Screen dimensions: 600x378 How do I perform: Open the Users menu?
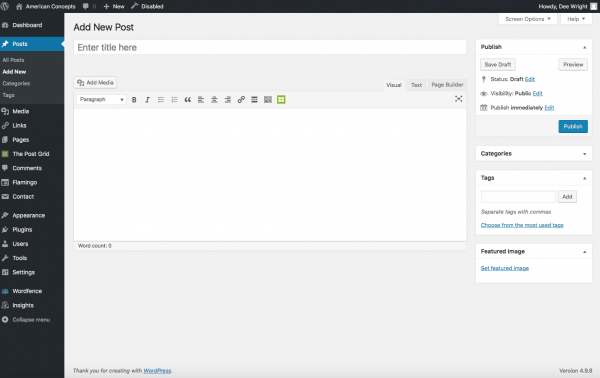[32, 244]
